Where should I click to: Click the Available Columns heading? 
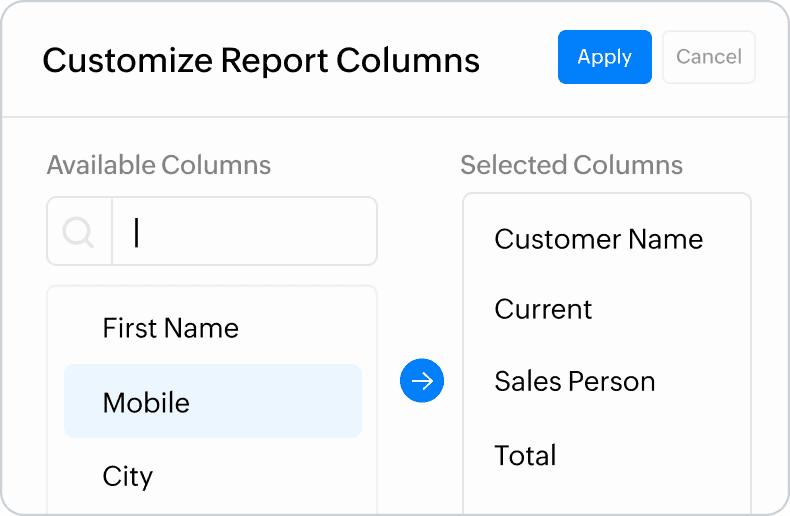pos(158,165)
